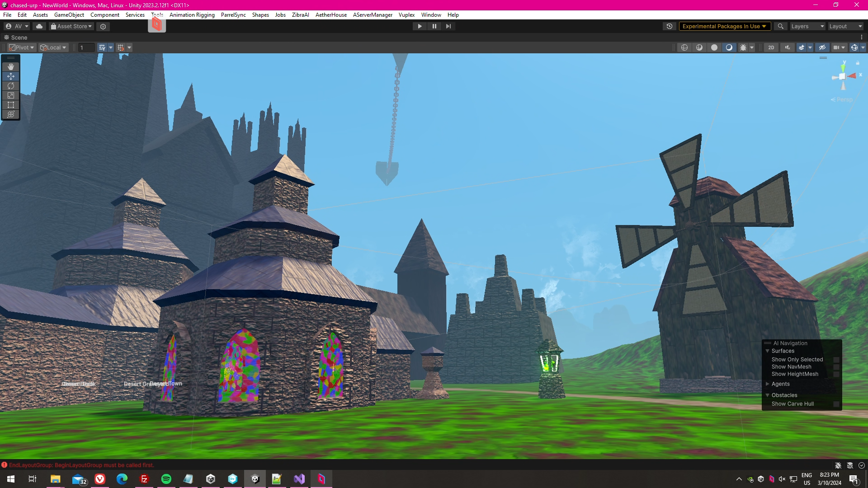Open the Undo History icon

[x=670, y=26]
